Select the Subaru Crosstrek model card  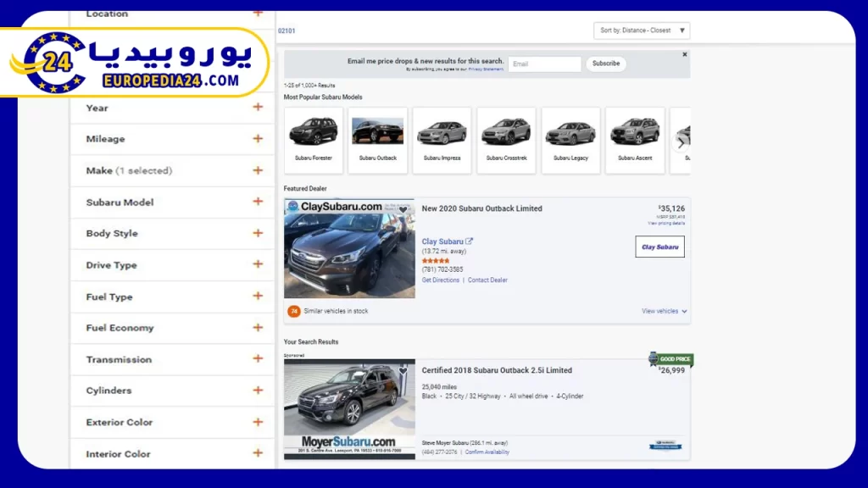[506, 141]
